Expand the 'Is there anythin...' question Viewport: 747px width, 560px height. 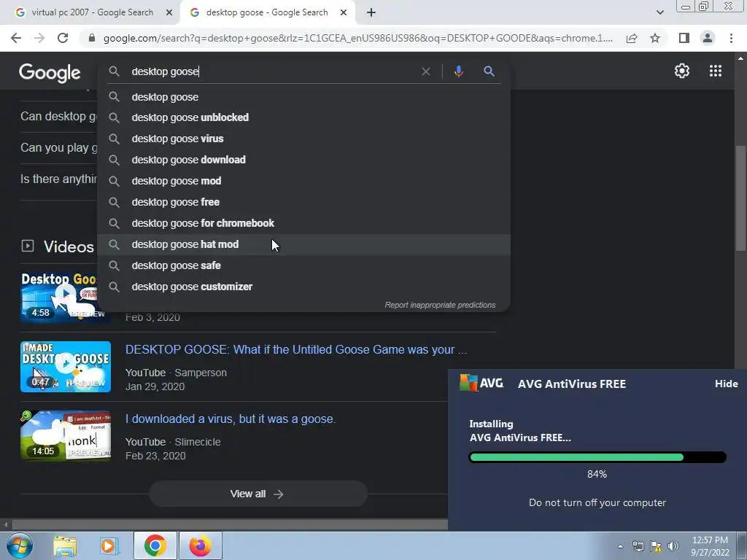tap(58, 179)
